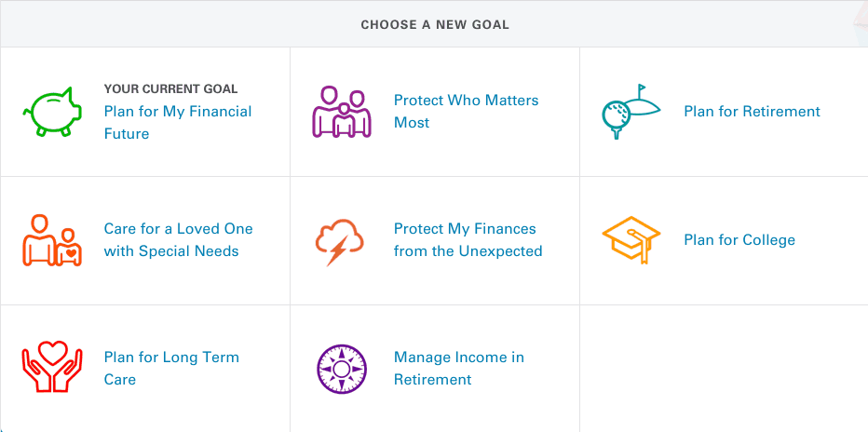868x432 pixels.
Task: Open Plan for Long Term Care link
Action: (x=171, y=369)
